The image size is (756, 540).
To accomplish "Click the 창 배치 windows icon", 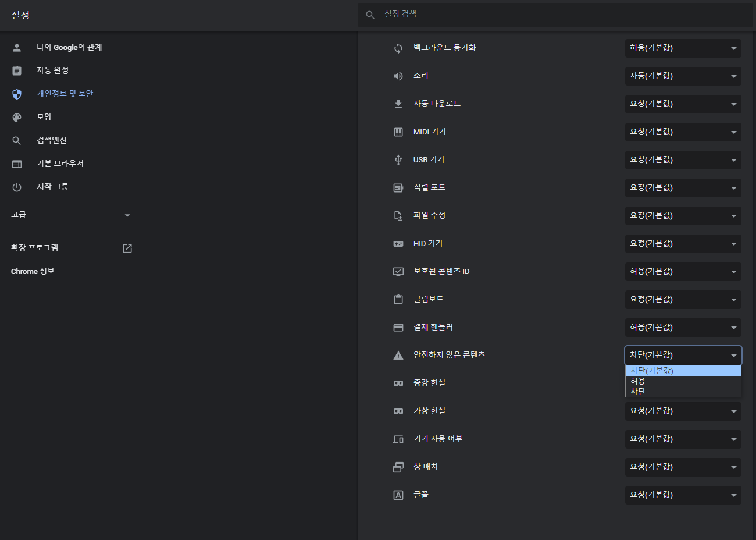I will tap(398, 467).
